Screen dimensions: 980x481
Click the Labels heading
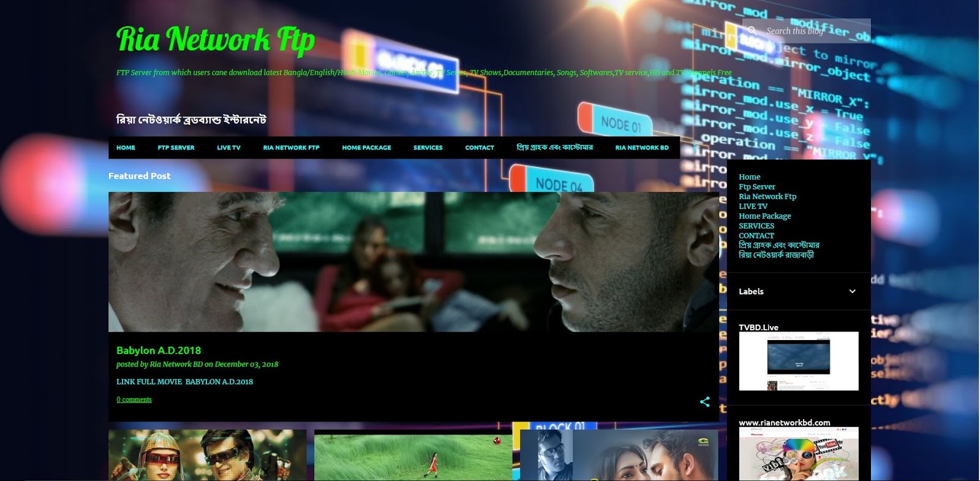[x=751, y=292]
